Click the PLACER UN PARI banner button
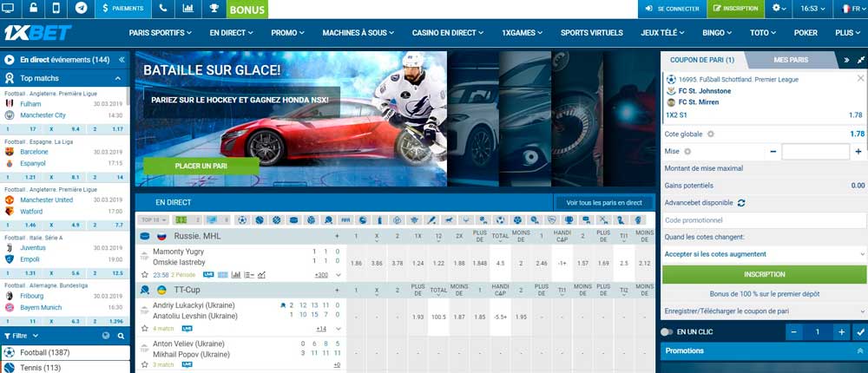868x373 pixels. pos(201,166)
